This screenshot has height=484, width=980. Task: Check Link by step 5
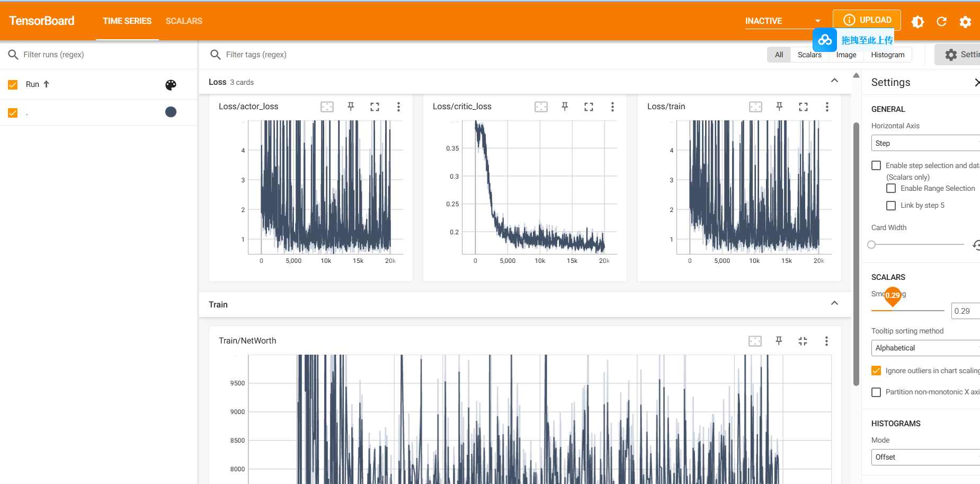891,205
